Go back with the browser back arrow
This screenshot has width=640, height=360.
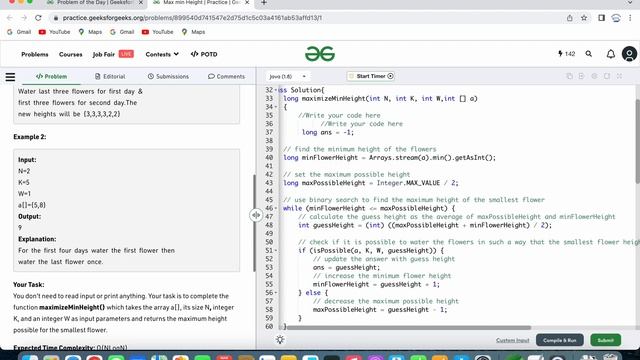tap(10, 18)
